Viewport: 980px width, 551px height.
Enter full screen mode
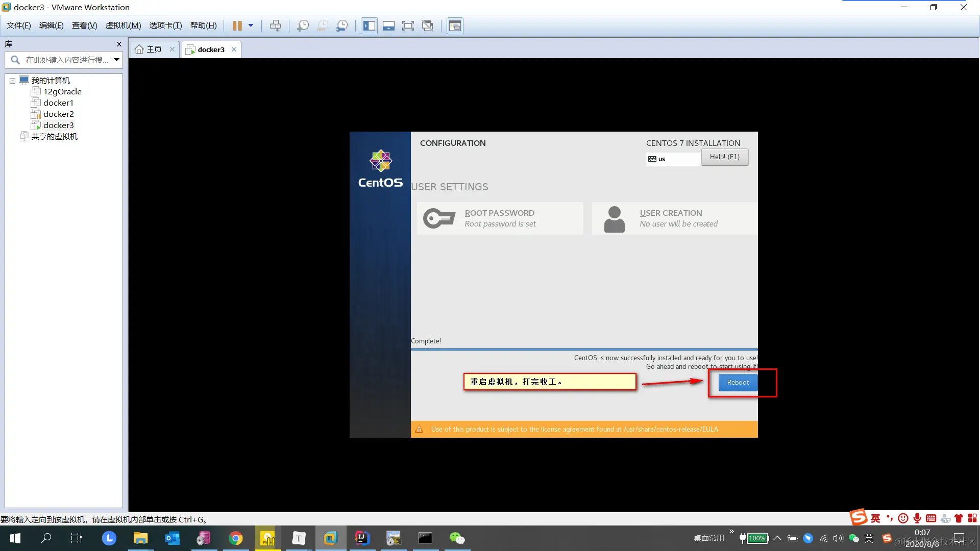(408, 26)
